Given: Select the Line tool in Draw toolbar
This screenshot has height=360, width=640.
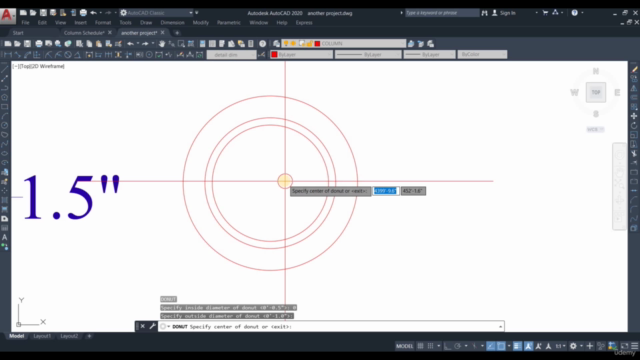Looking at the screenshot, I should [x=4, y=69].
